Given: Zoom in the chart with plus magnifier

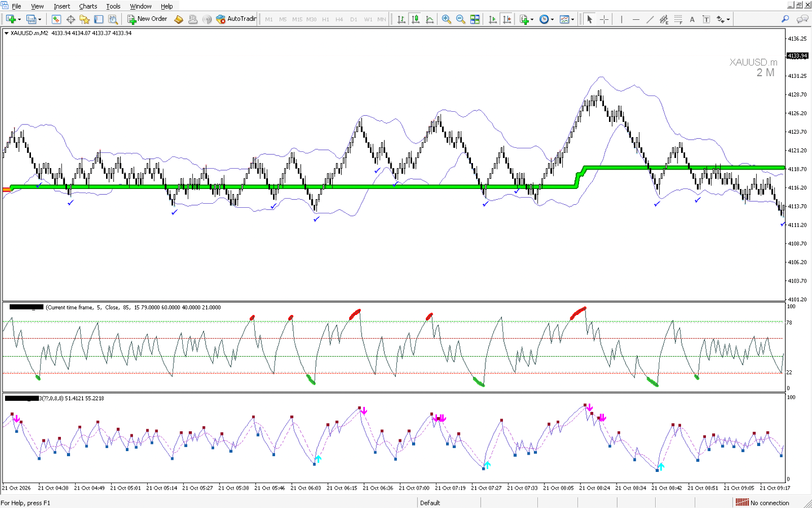Looking at the screenshot, I should (x=447, y=19).
